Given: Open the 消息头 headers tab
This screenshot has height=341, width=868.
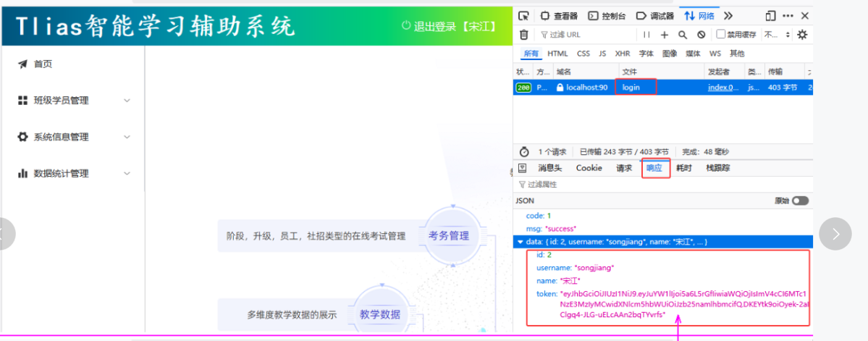Looking at the screenshot, I should (549, 168).
